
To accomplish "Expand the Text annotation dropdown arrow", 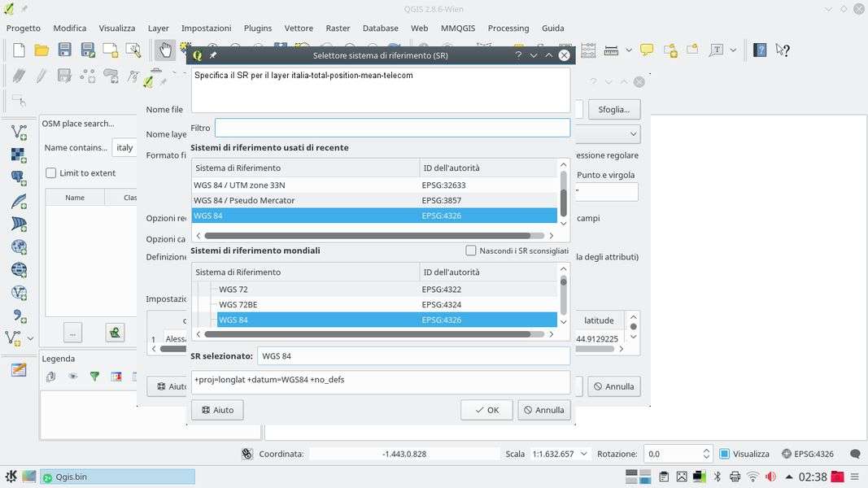I will click(733, 50).
